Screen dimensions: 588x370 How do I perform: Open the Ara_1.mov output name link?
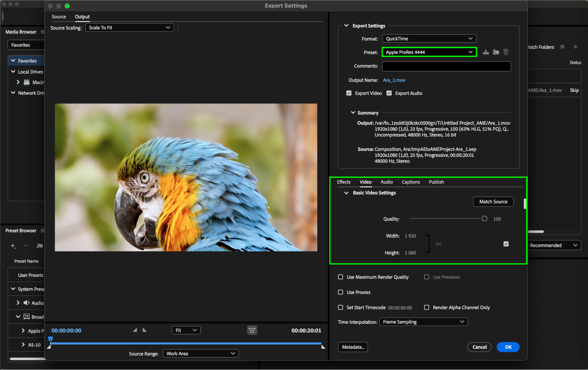[x=394, y=80]
